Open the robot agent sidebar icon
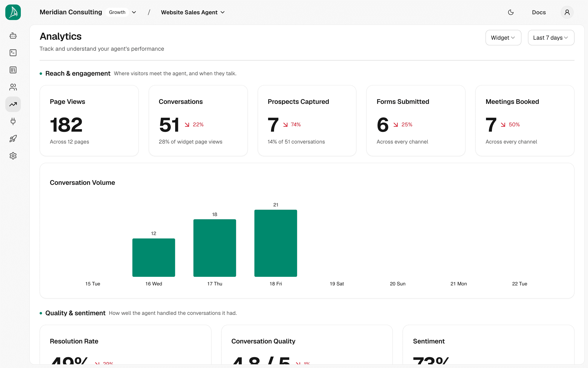Viewport: 588px width, 368px height. pyautogui.click(x=13, y=36)
